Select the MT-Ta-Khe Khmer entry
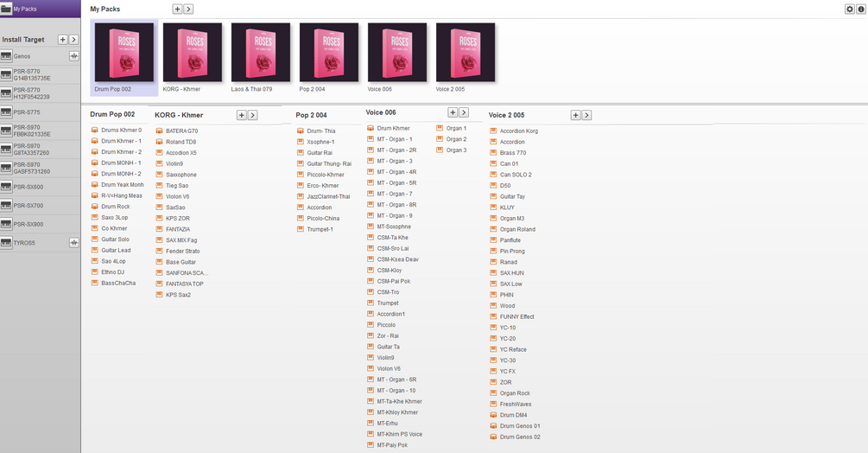The height and width of the screenshot is (453, 868). tap(400, 401)
